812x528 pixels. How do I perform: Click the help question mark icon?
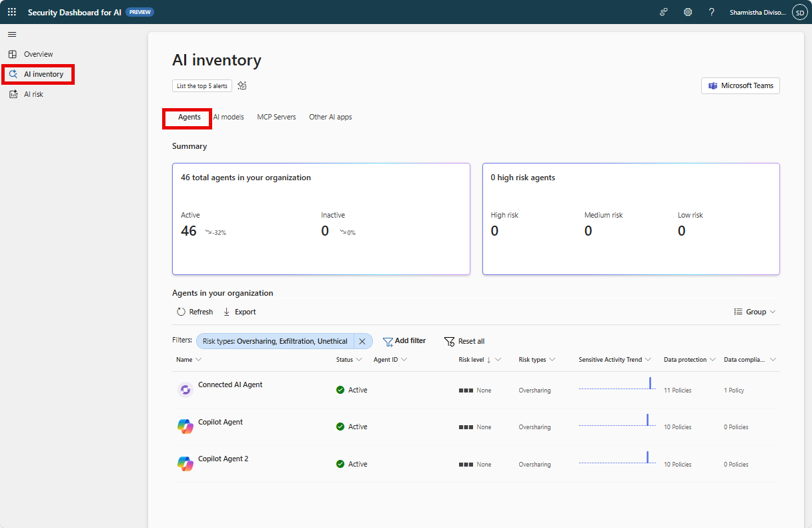point(712,12)
